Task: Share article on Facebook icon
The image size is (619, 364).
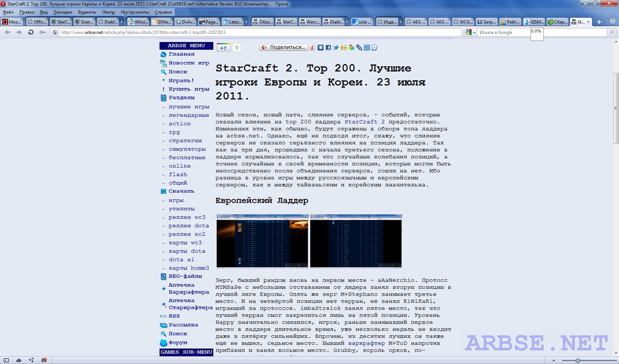Action: pyautogui.click(x=328, y=48)
